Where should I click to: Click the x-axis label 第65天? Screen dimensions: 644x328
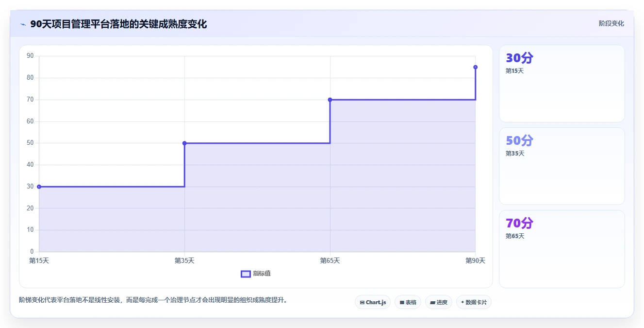(330, 261)
